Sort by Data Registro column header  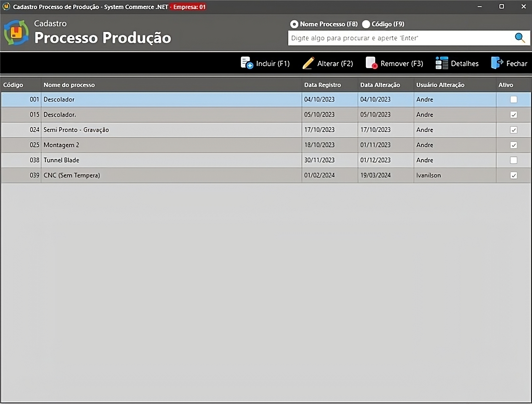[323, 85]
